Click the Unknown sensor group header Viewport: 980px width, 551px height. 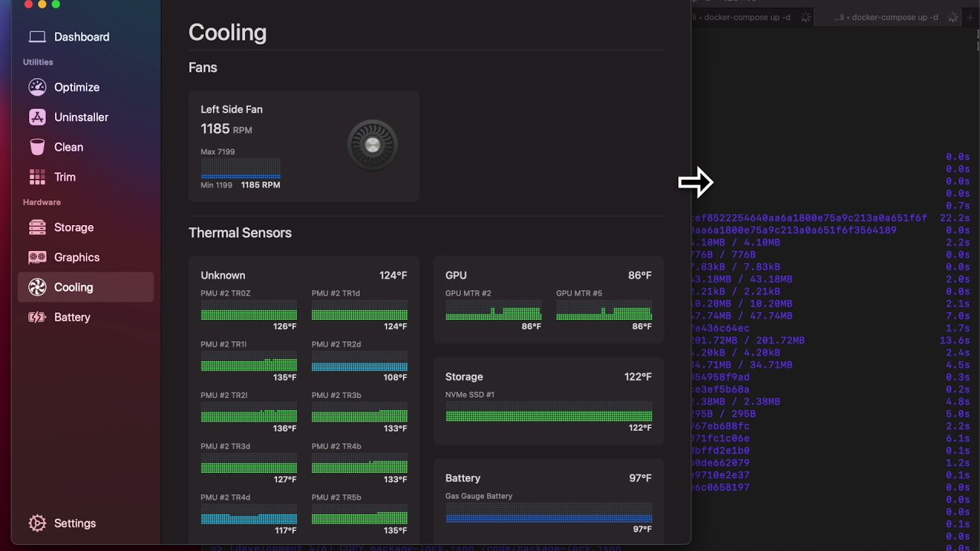223,275
